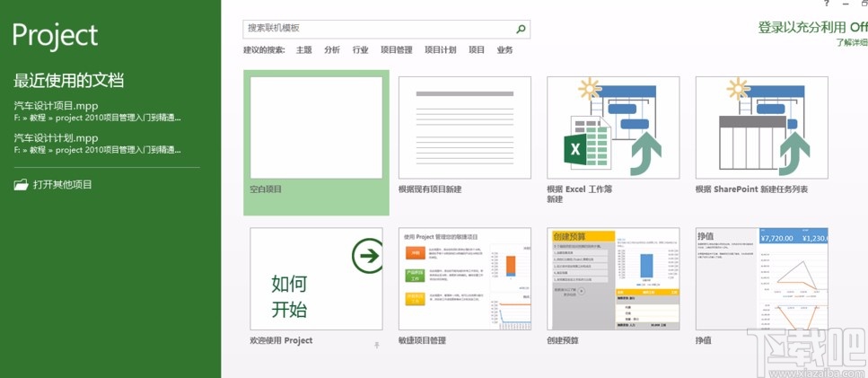Click the pin icon under 欢迎使用 Project
The height and width of the screenshot is (378, 868).
coord(377,346)
